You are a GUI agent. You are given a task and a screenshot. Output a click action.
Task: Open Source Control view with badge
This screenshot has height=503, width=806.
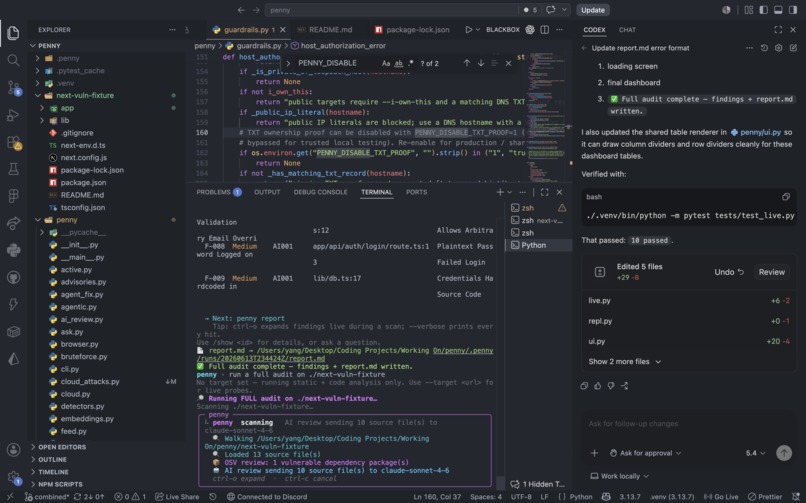(14, 88)
